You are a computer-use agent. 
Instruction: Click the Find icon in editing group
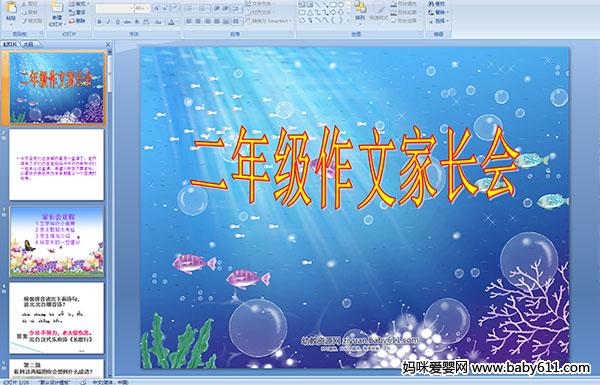[437, 4]
